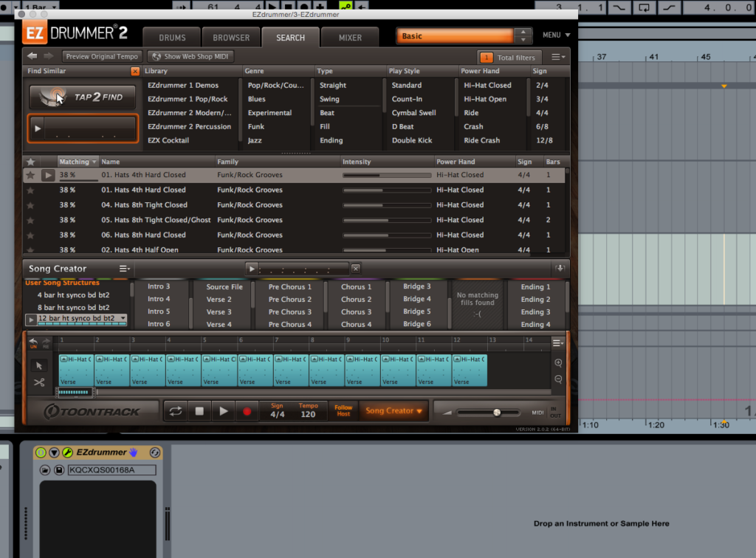Toggle Follow Host mode

pyautogui.click(x=343, y=410)
